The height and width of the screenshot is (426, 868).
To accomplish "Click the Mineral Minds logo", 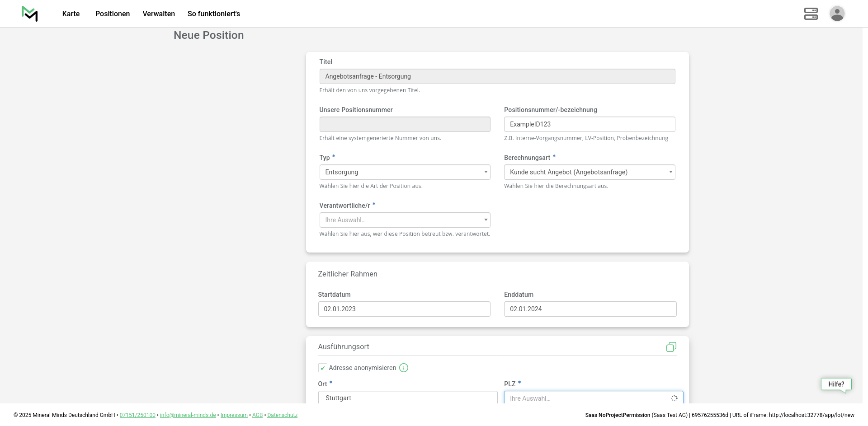I will 29,14.
